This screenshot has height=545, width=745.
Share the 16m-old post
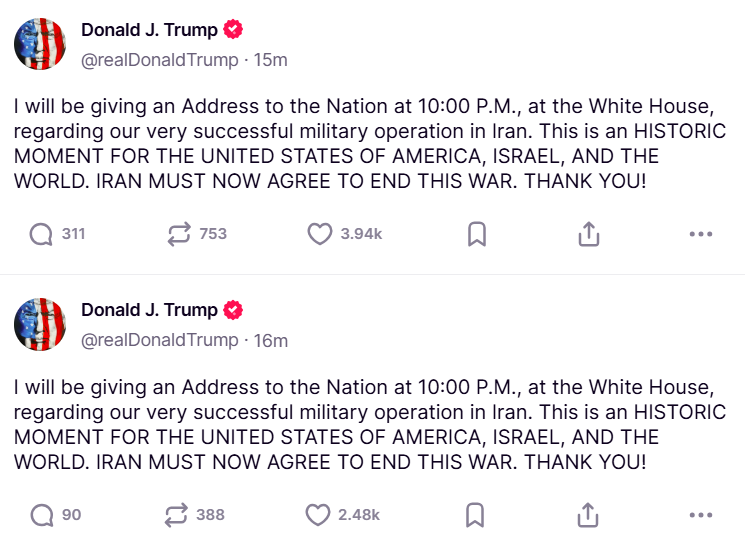click(589, 515)
